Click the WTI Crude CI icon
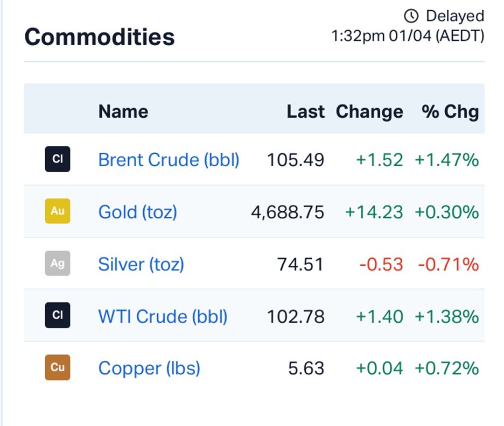The width and height of the screenshot is (504, 426). (x=58, y=316)
